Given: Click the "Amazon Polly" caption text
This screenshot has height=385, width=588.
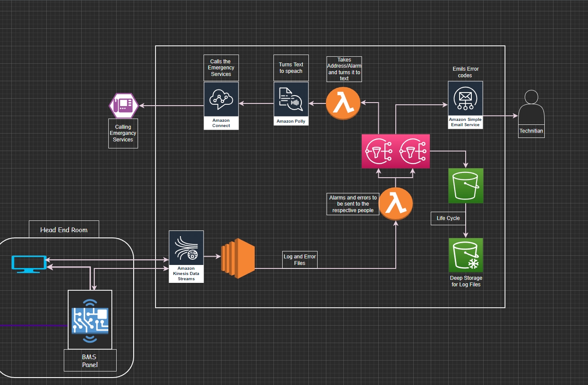Looking at the screenshot, I should 291,121.
